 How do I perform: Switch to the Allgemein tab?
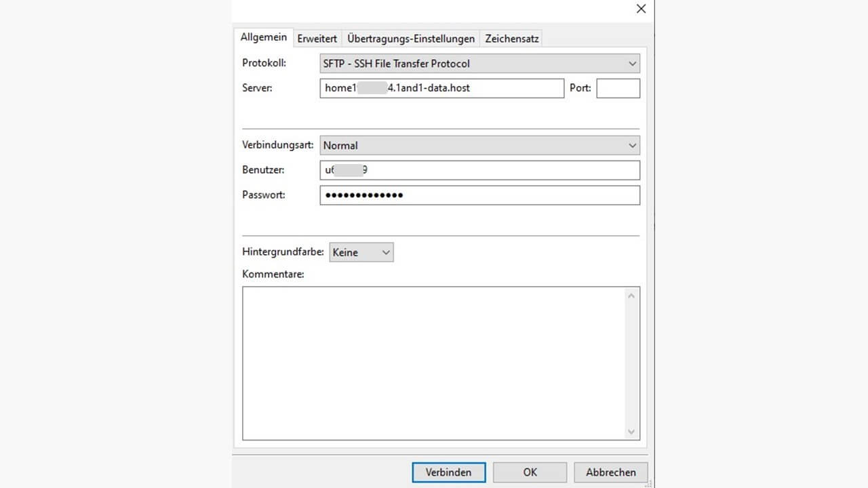[x=263, y=37]
